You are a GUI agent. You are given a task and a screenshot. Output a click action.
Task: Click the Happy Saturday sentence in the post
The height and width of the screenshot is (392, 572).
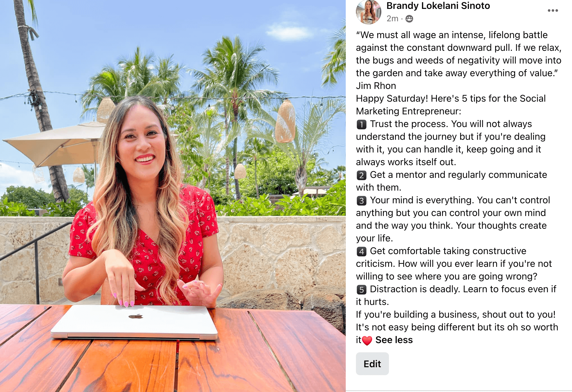[x=451, y=105]
